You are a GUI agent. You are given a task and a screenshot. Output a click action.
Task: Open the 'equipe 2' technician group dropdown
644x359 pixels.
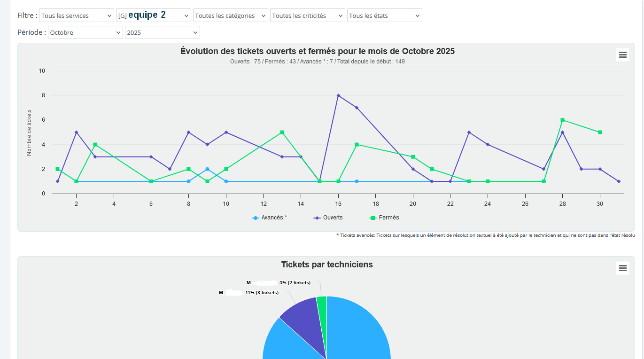[x=153, y=16]
